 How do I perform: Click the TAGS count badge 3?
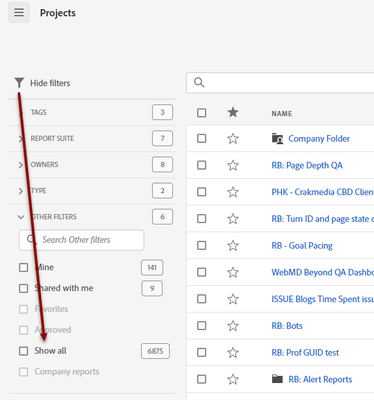162,112
